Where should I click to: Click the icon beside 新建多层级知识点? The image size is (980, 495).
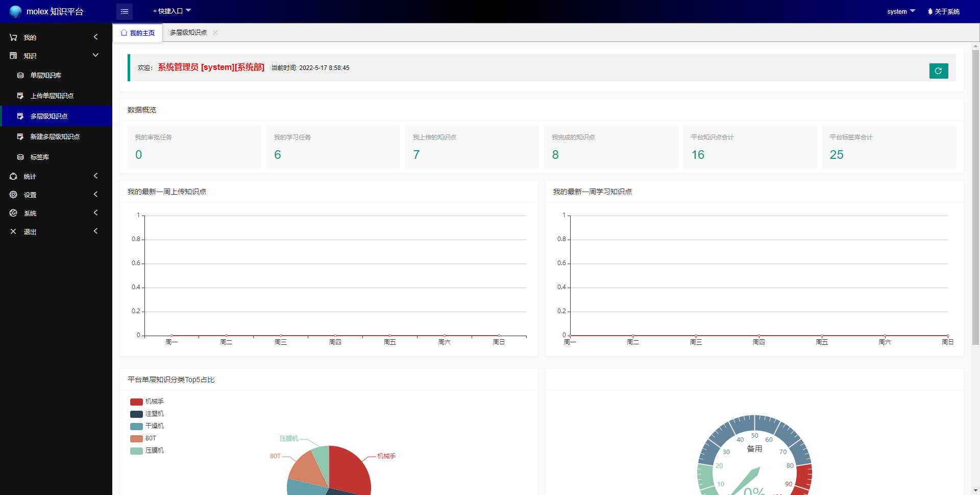point(20,136)
